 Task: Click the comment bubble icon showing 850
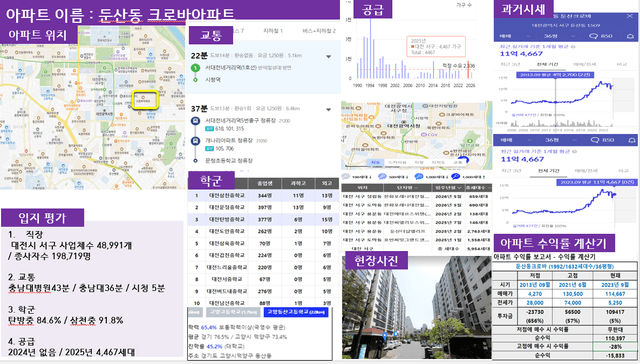click(x=593, y=36)
